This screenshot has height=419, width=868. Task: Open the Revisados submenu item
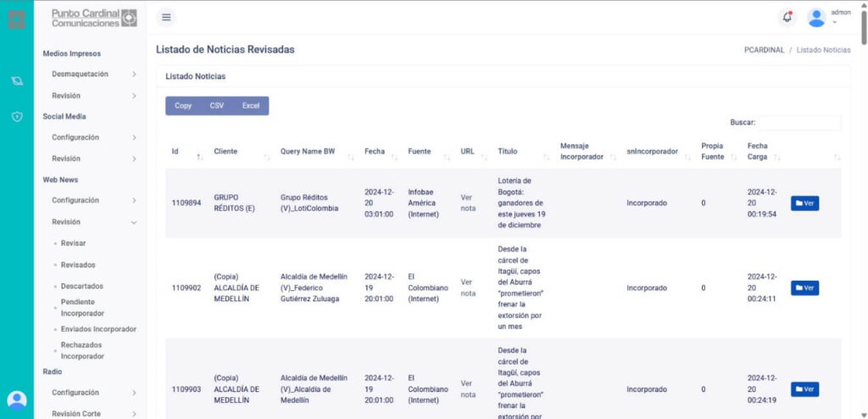pos(78,265)
